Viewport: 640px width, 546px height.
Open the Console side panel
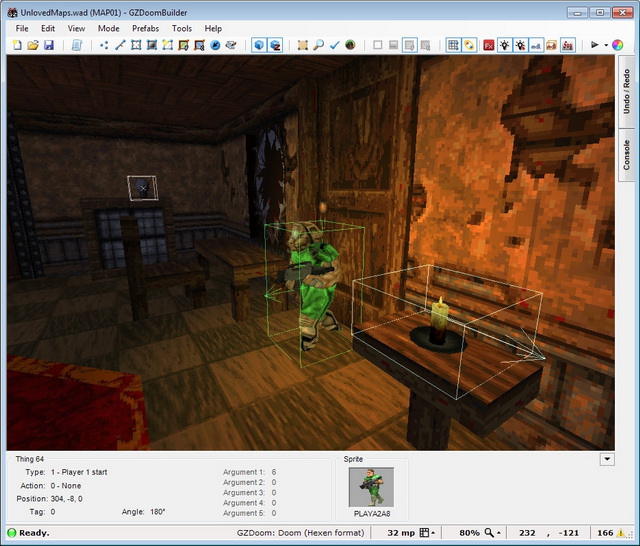627,155
